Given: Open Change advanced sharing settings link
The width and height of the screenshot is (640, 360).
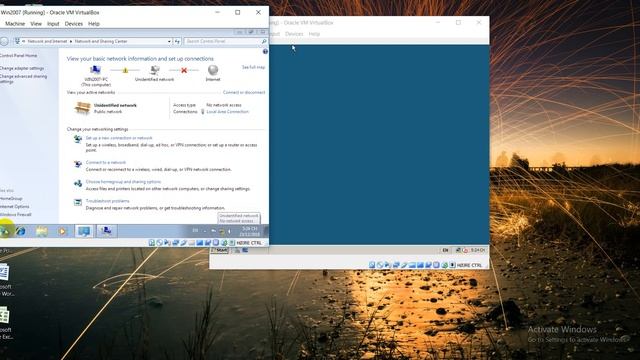Looking at the screenshot, I should pyautogui.click(x=23, y=79).
